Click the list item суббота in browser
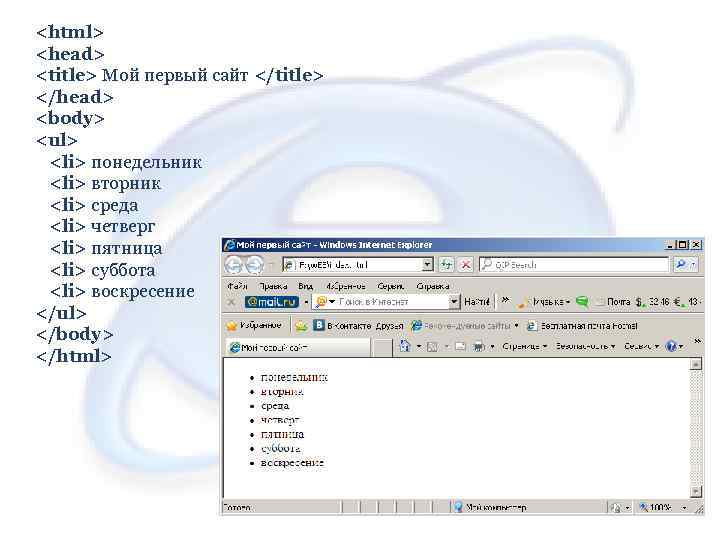This screenshot has width=720, height=540. [x=281, y=448]
